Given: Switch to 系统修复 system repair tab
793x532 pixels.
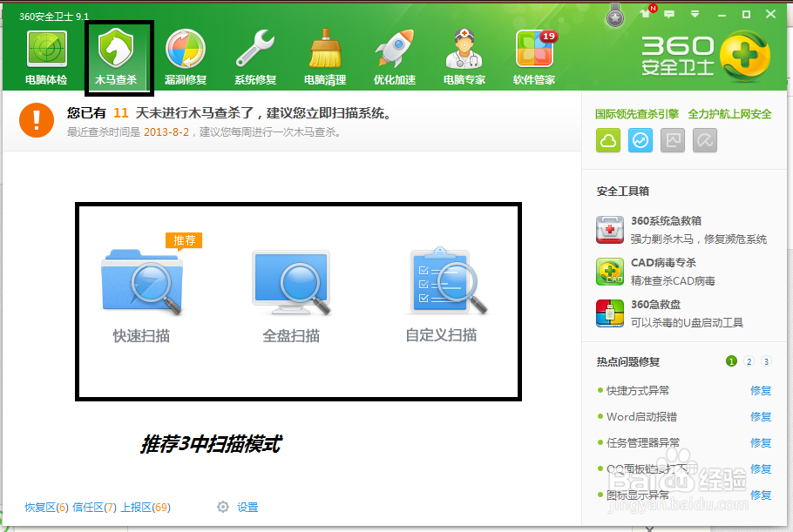Looking at the screenshot, I should 255,57.
